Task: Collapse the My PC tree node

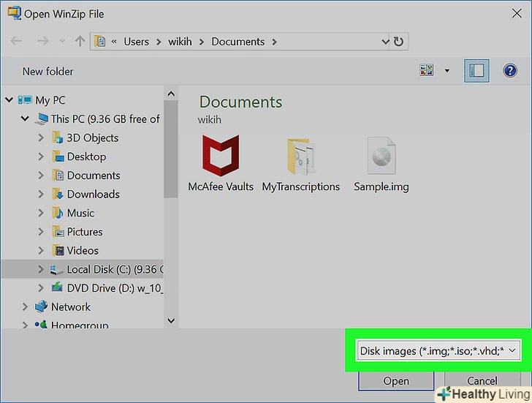Action: point(9,100)
